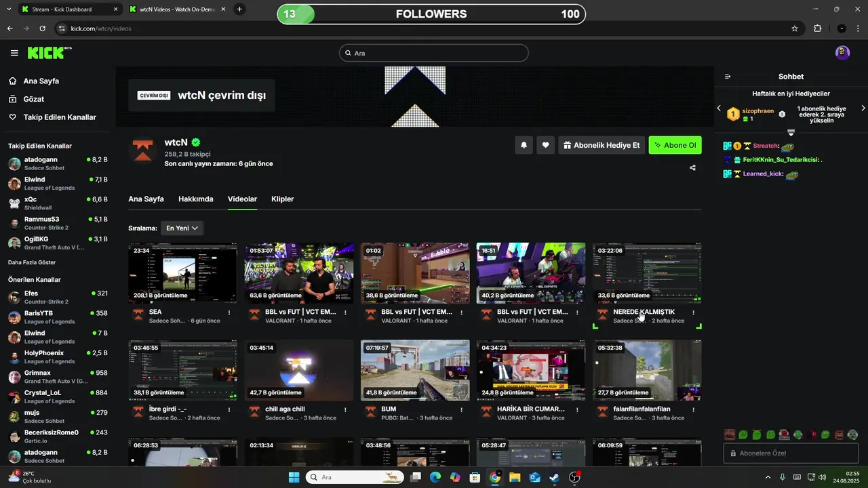Open options menu for BUM video
The image size is (868, 488).
pyautogui.click(x=461, y=410)
